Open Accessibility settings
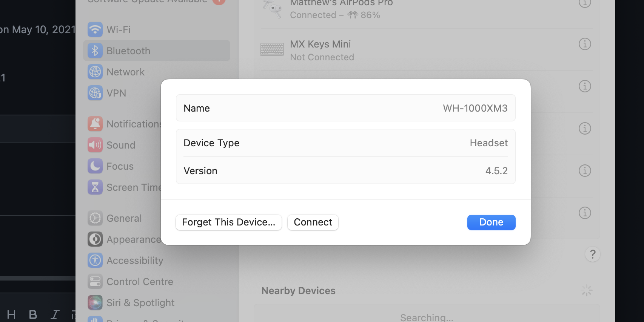644x322 pixels. click(95, 260)
